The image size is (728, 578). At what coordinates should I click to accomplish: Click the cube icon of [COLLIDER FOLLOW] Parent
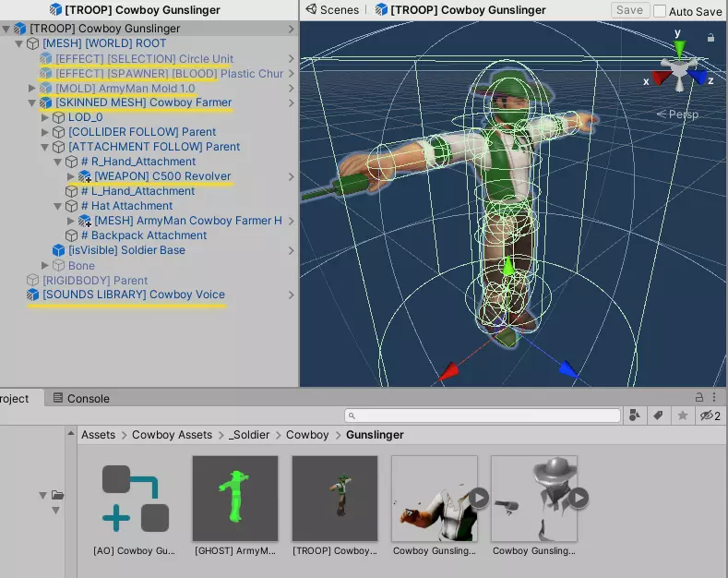(58, 132)
